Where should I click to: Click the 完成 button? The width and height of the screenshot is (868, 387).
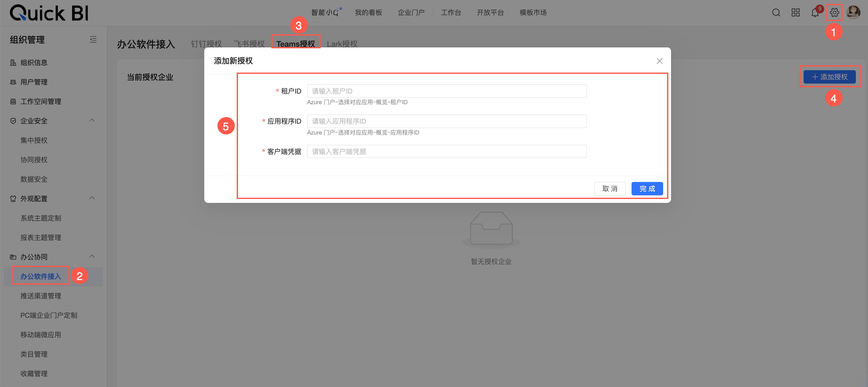point(647,189)
